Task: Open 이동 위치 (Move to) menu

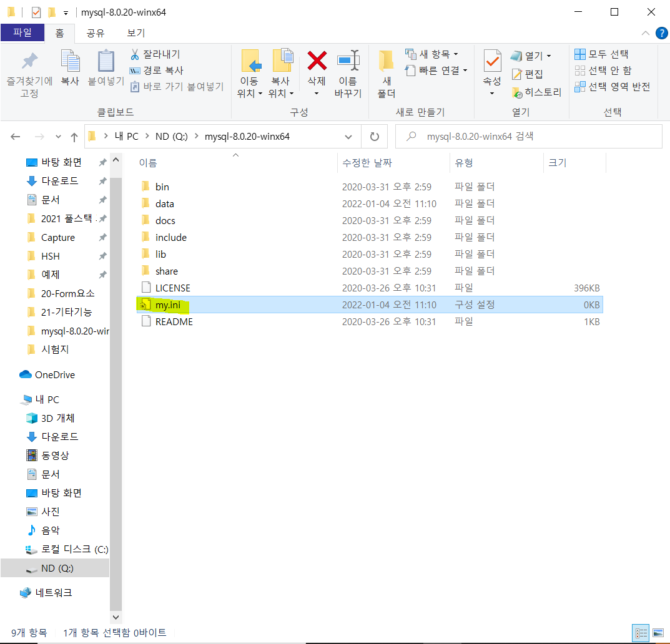Action: point(249,74)
